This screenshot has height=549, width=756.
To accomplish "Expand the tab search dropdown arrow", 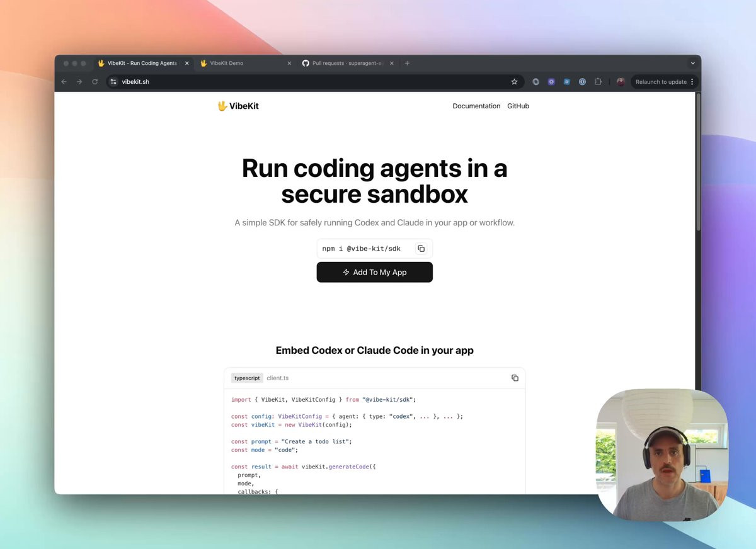I will [692, 63].
